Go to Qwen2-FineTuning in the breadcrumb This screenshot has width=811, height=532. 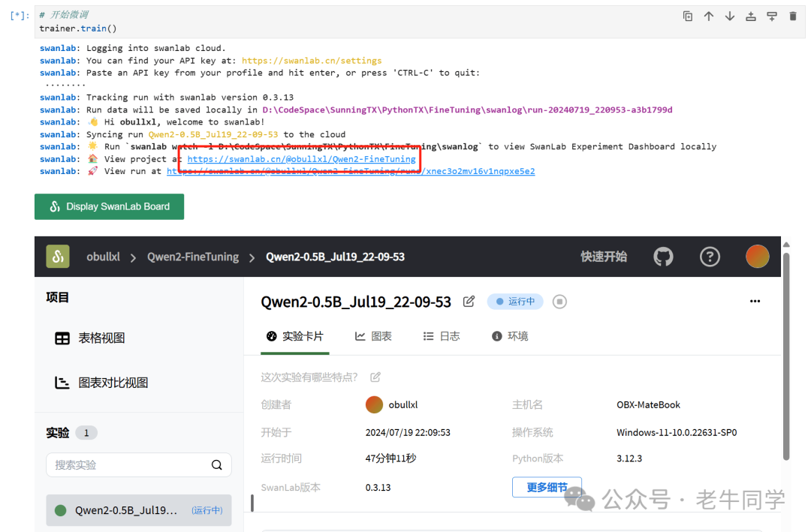(193, 257)
